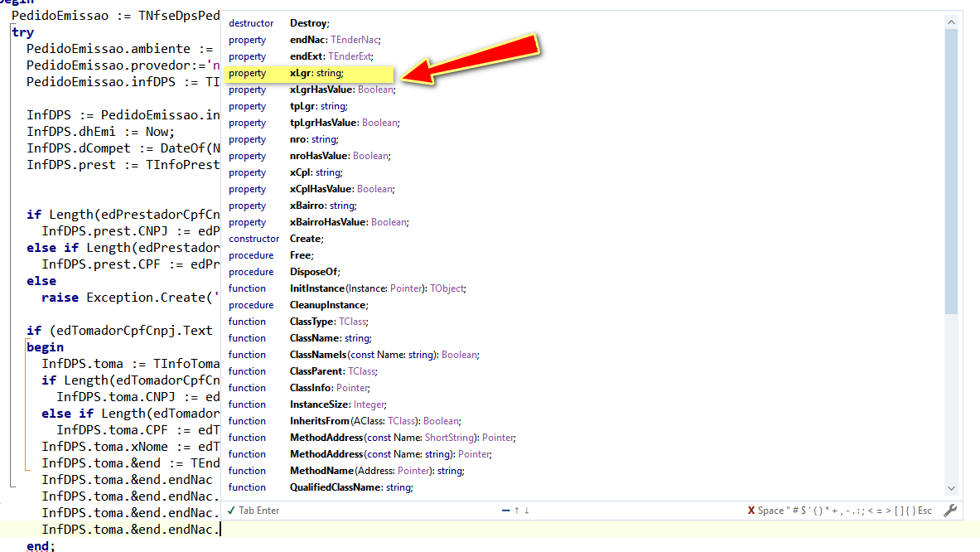Click the green checkmark accept icon

pyautogui.click(x=231, y=510)
